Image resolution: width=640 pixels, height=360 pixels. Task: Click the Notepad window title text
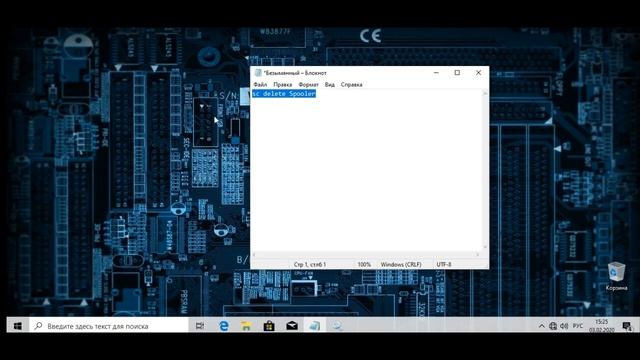(295, 73)
